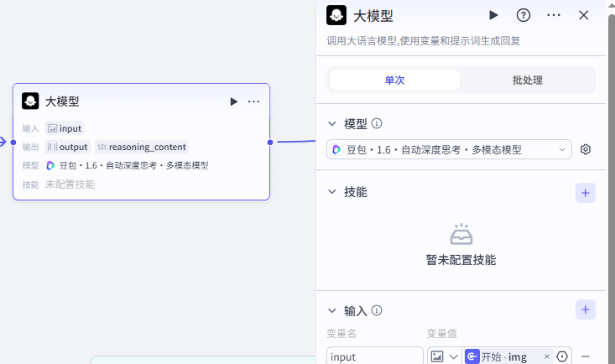
Task: Click 未配置技能 text on node card
Action: (x=70, y=185)
